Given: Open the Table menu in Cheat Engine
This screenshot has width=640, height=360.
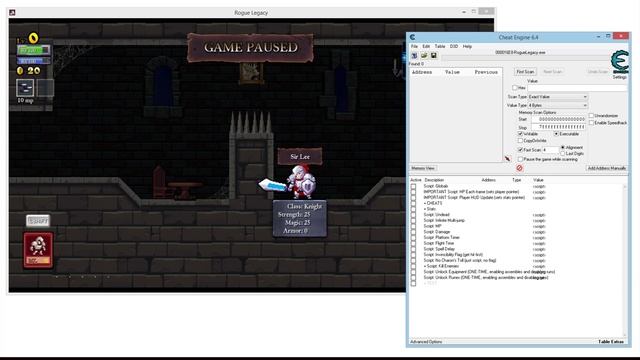Looking at the screenshot, I should coord(440,47).
